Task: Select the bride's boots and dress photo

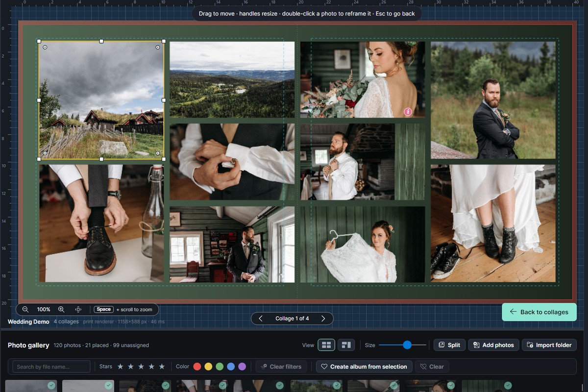Action: [493, 223]
